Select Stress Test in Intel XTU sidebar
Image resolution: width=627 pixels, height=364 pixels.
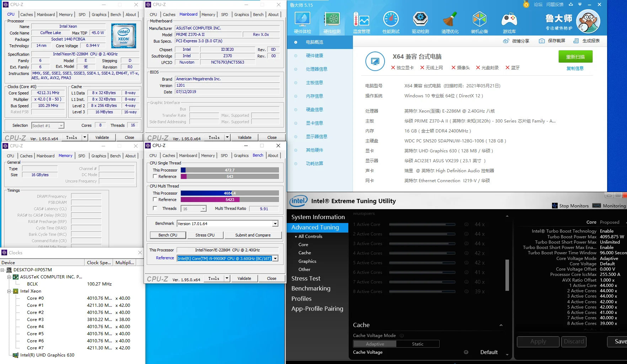pyautogui.click(x=306, y=278)
